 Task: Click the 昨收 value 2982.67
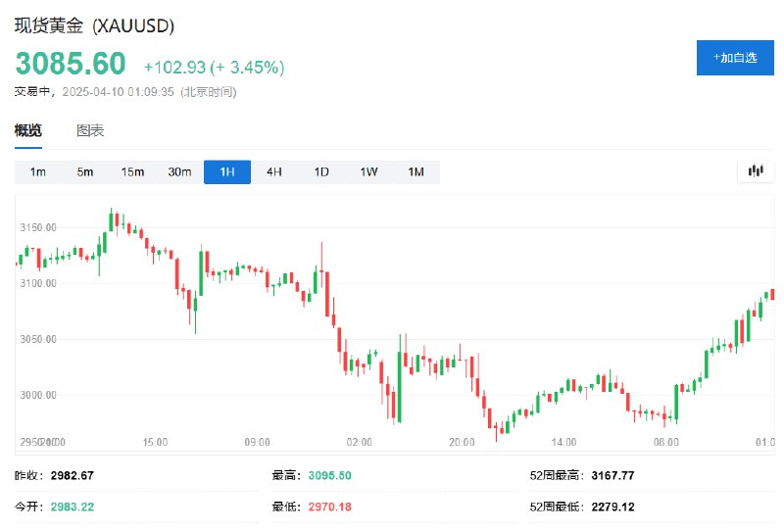pos(72,475)
